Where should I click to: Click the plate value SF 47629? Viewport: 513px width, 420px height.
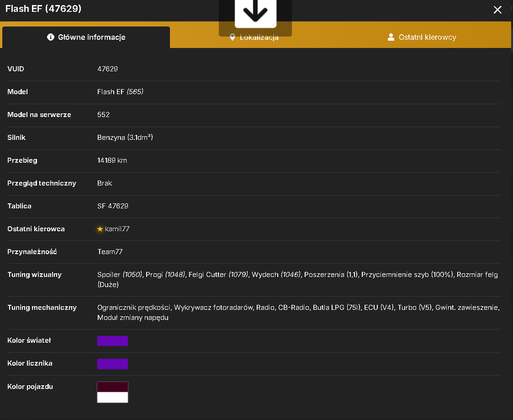(113, 206)
